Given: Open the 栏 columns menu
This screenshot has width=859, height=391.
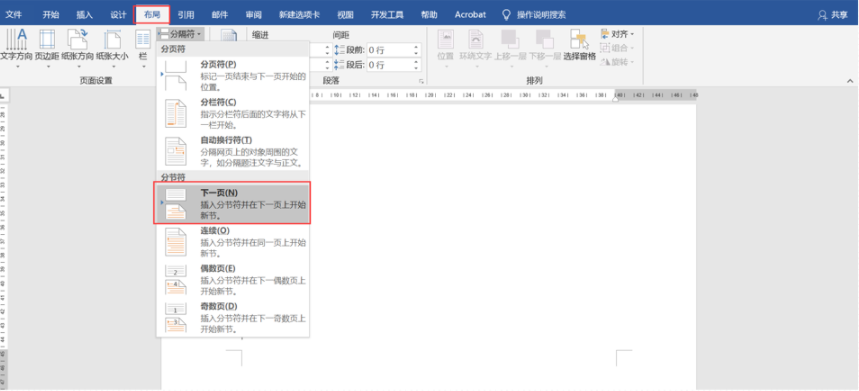Looking at the screenshot, I should click(143, 48).
